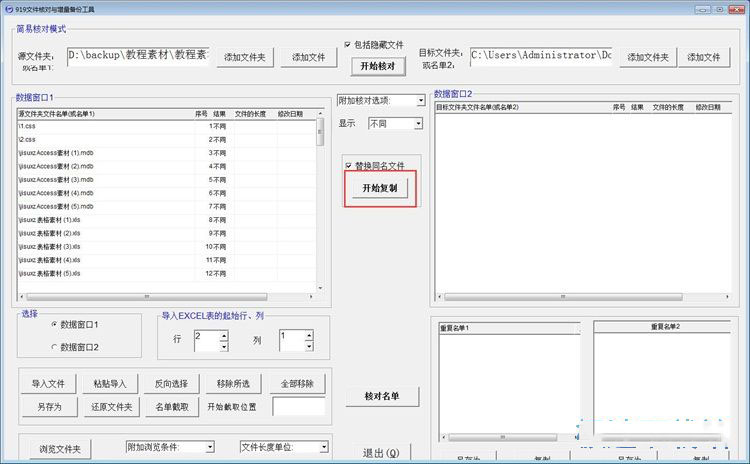
Task: Click 添加文件 next to 源文件夹 field
Action: tap(309, 57)
